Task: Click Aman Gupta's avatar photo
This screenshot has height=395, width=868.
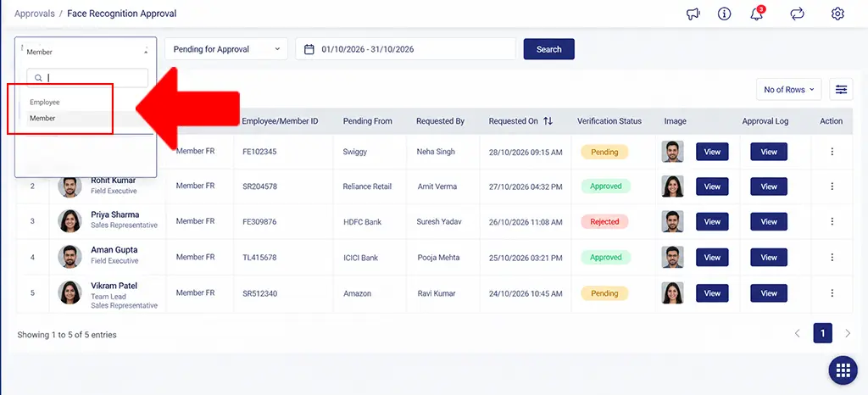Action: coord(70,257)
